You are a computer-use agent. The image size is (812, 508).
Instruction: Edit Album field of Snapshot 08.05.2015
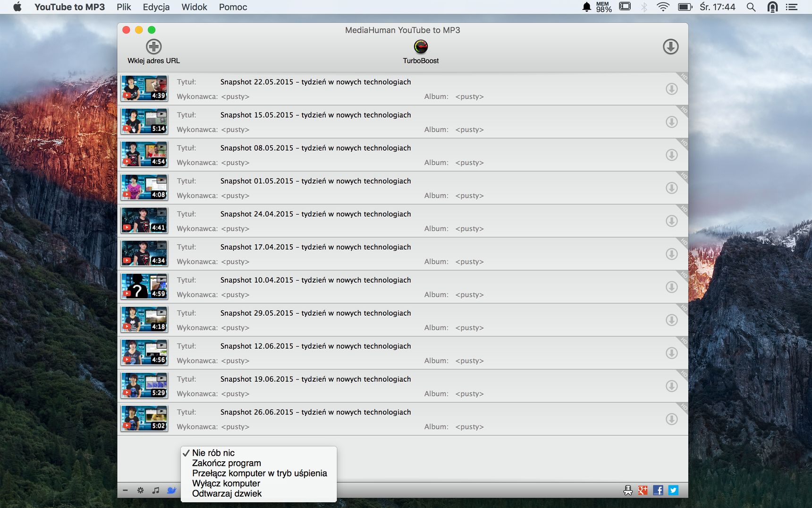(470, 163)
